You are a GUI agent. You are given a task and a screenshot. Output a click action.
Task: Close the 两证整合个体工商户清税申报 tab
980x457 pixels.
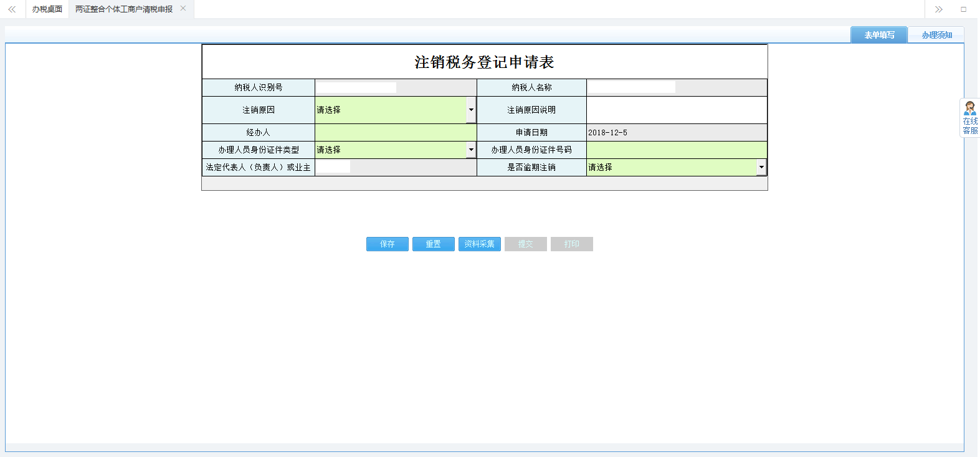pos(183,9)
